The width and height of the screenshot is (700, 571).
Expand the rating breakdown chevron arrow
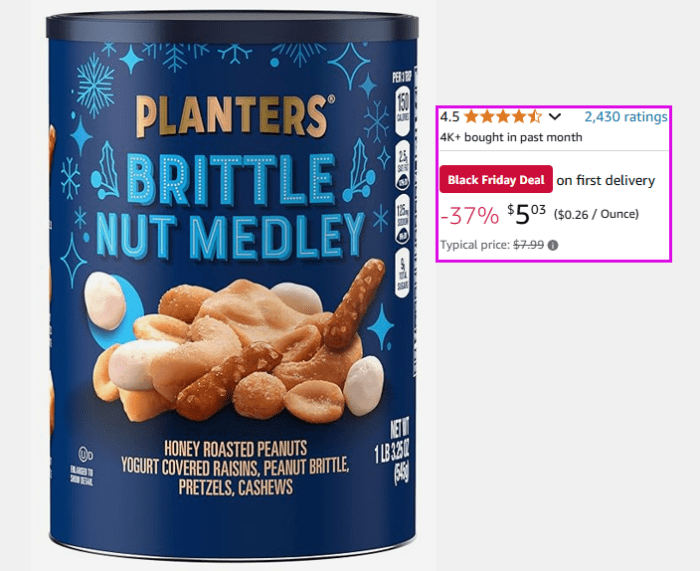point(554,117)
